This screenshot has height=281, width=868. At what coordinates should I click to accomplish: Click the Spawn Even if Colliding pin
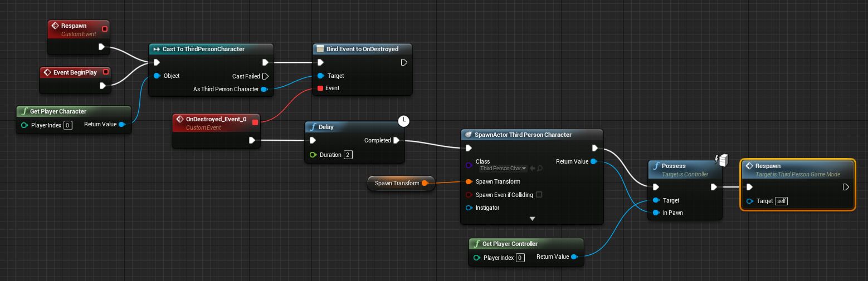coord(469,195)
